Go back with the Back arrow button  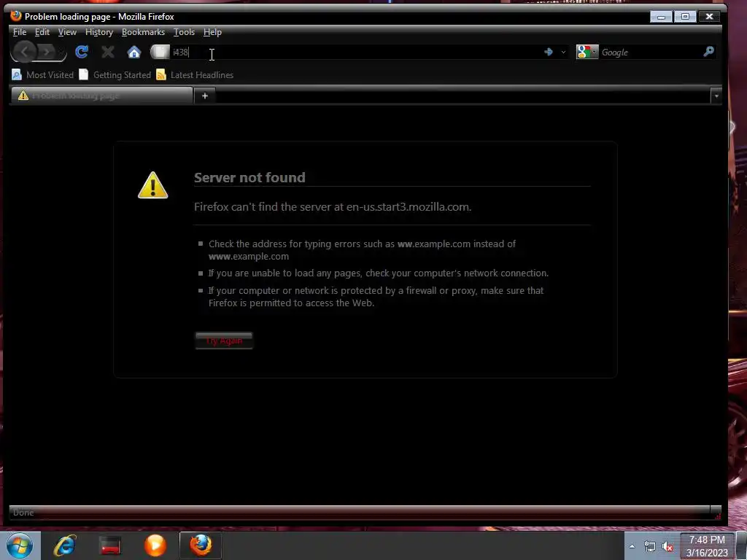pos(25,52)
